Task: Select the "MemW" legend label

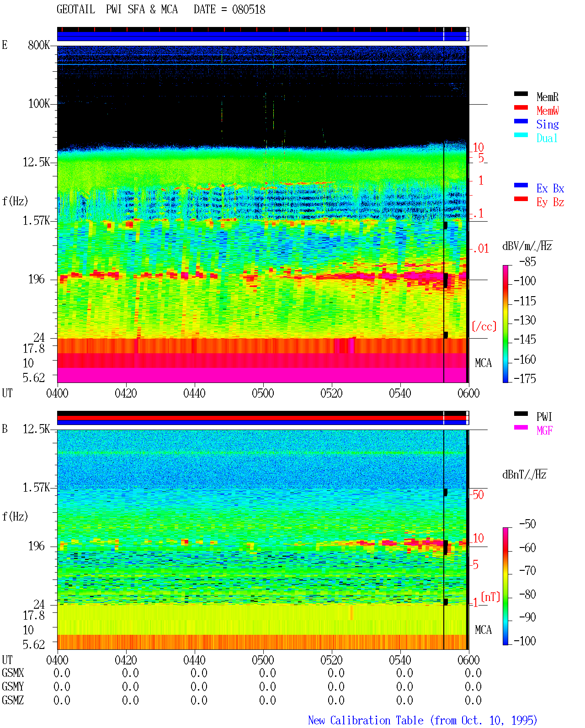Action: 548,111
